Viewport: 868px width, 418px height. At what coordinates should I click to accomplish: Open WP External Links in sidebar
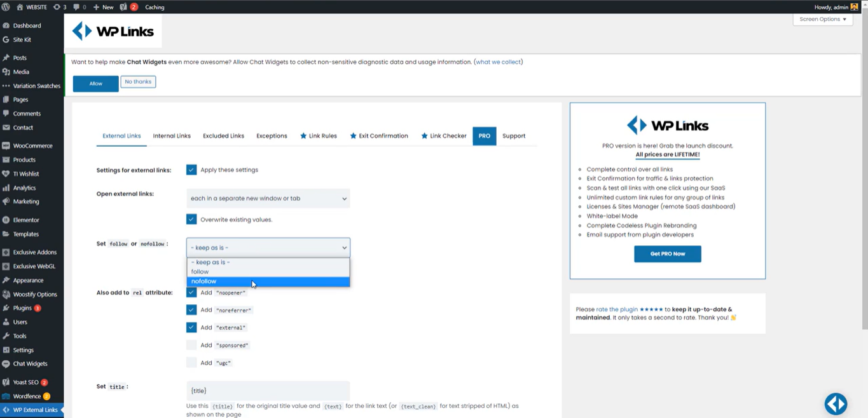(31, 410)
